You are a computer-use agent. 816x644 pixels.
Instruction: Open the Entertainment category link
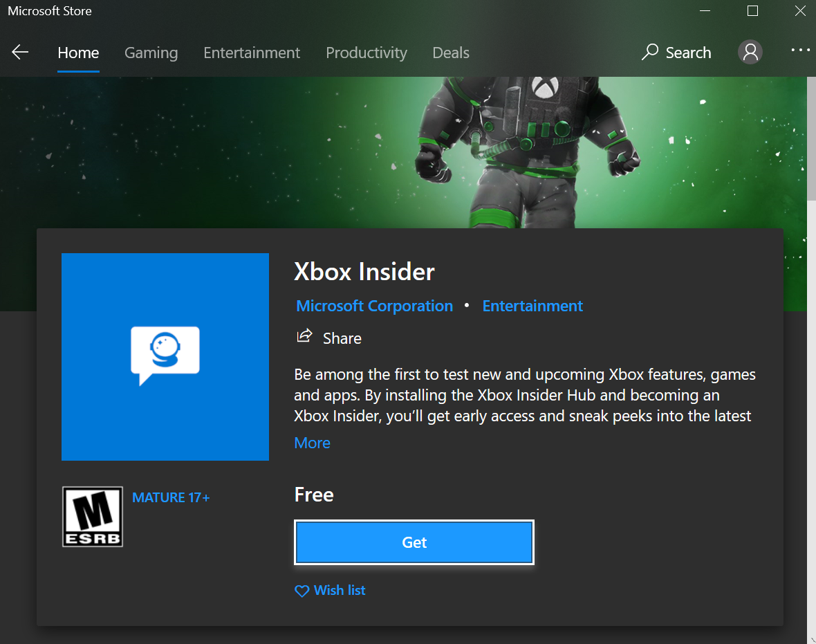click(x=532, y=305)
